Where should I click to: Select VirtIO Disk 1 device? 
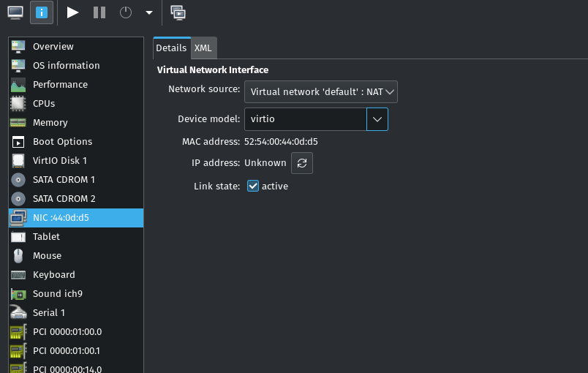point(59,161)
